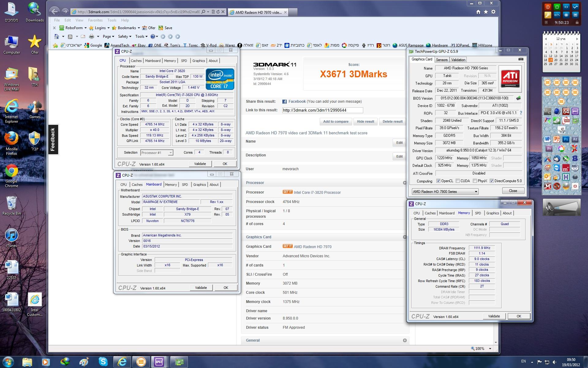
Task: Click the '4765.14 MHz' Core Speed value
Action: coord(155,125)
